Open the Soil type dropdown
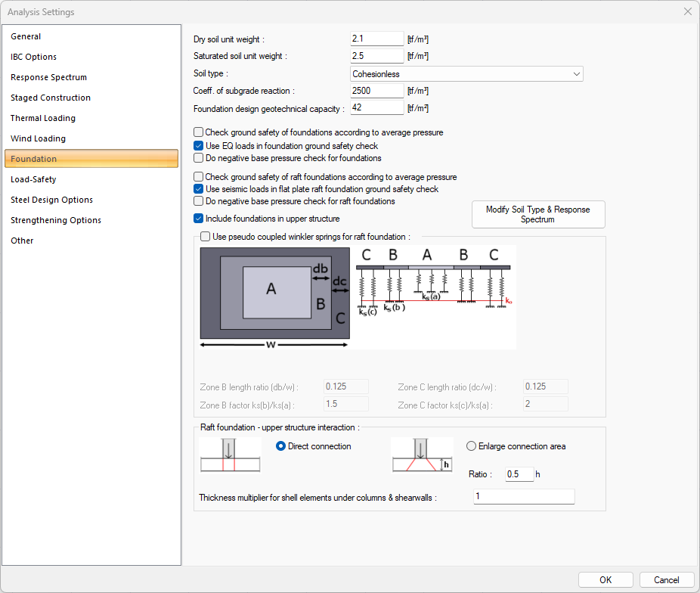 pyautogui.click(x=577, y=73)
